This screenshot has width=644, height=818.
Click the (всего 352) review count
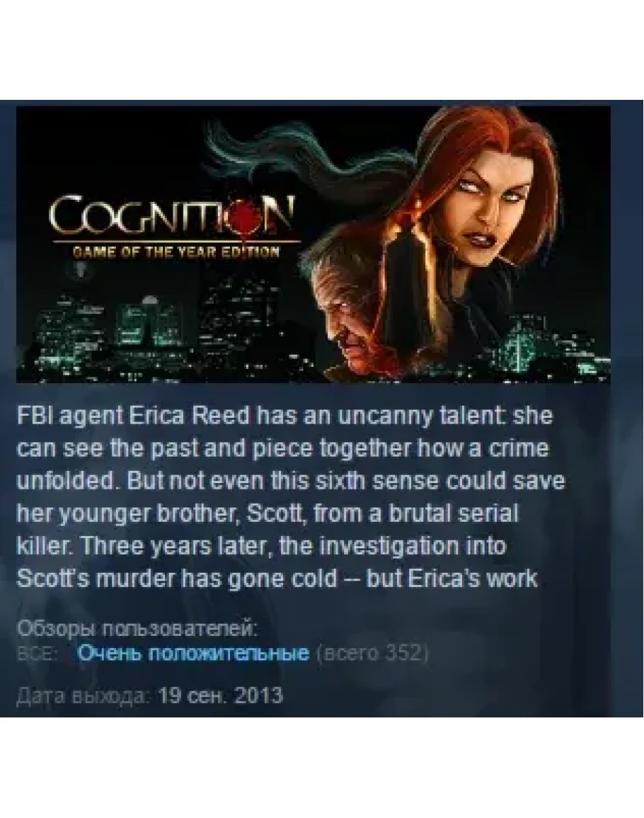point(372,653)
